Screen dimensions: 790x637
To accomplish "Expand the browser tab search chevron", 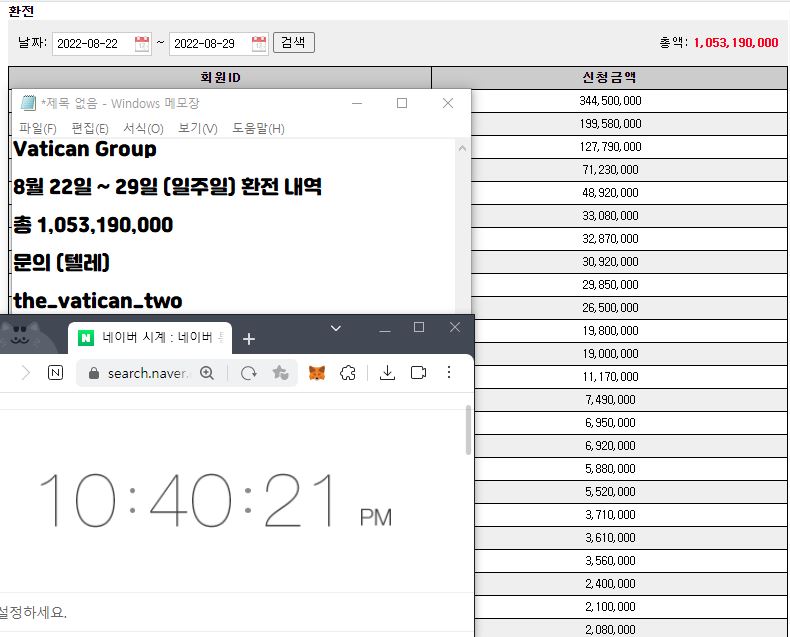I will click(336, 328).
